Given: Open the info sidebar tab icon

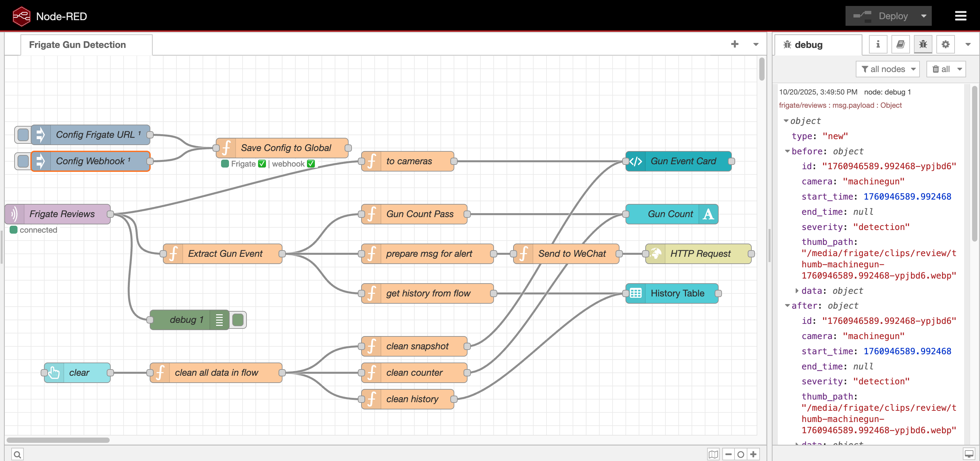Looking at the screenshot, I should click(878, 45).
